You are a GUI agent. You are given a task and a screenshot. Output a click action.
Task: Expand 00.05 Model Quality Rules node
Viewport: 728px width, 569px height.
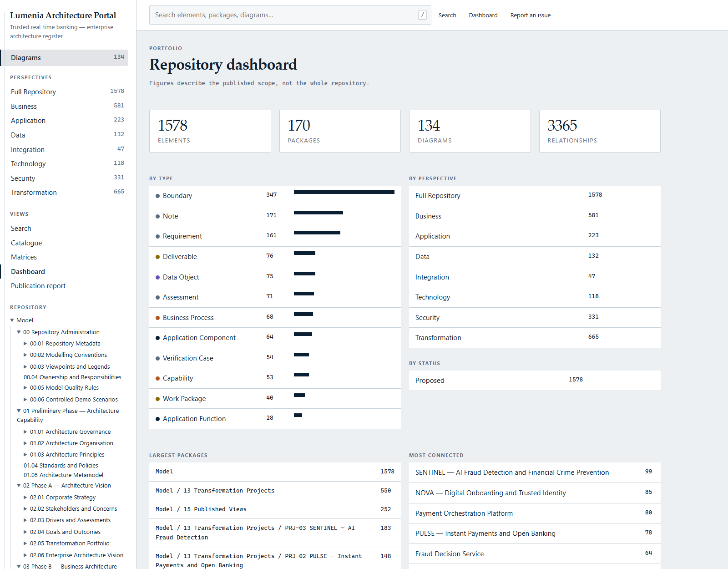[x=25, y=388]
